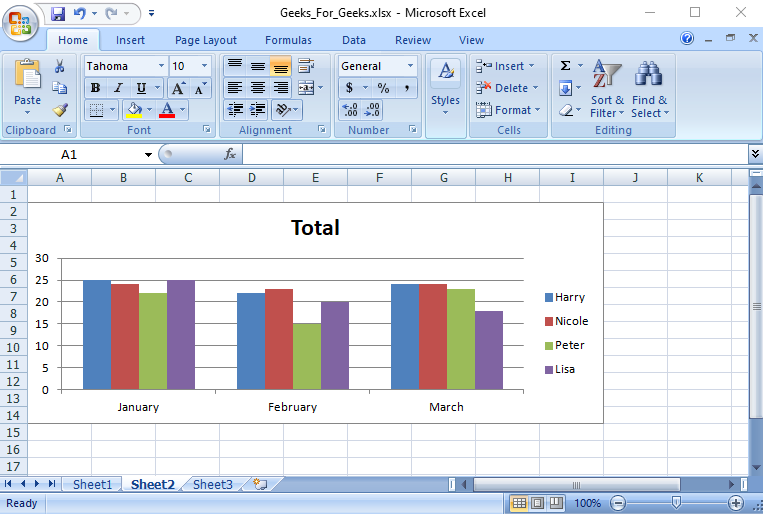Apply Comma Style format
The image size is (763, 514).
coord(406,88)
